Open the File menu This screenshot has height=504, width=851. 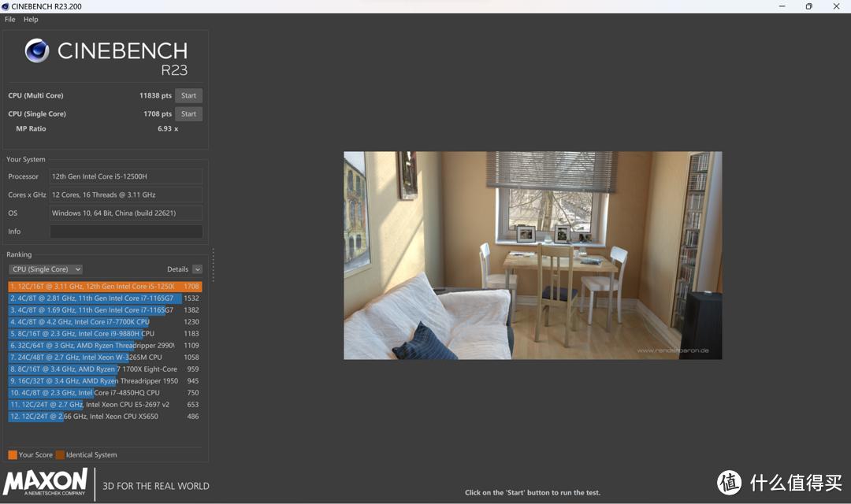9,19
